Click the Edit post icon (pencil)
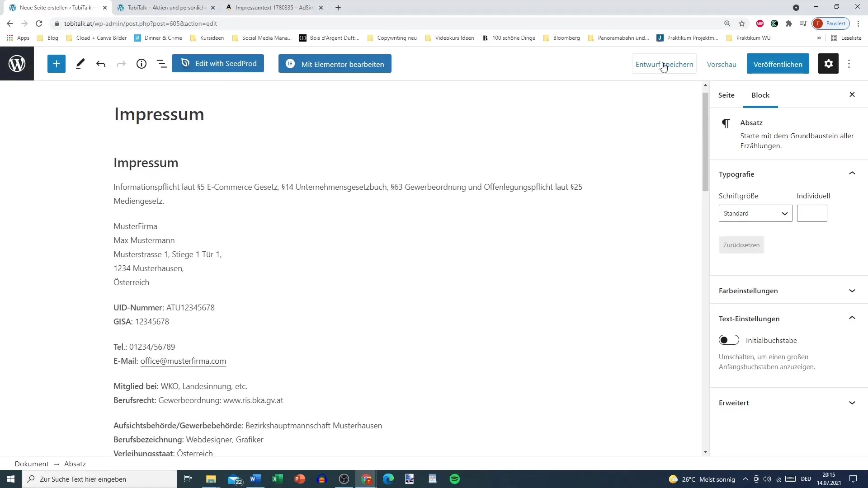Image resolution: width=868 pixels, height=488 pixels. [x=80, y=64]
